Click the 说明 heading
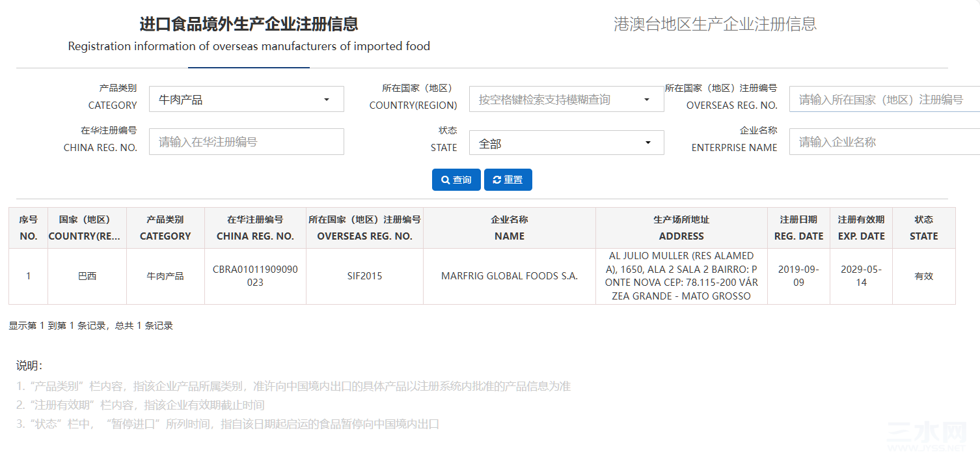Image resolution: width=980 pixels, height=461 pixels. (x=29, y=366)
